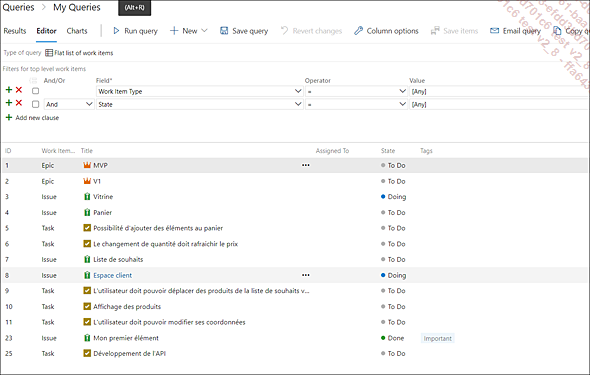Expand the New button chevron
This screenshot has width=590, height=375.
[204, 30]
